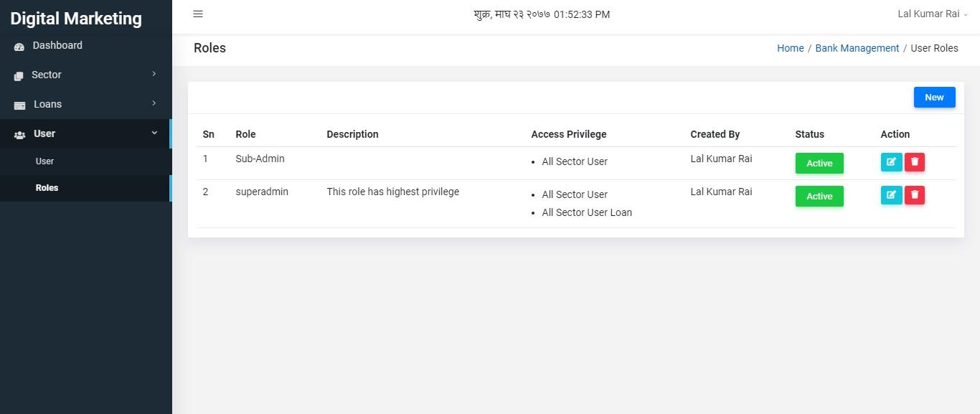Toggle Active status for Sub-Admin

[819, 163]
